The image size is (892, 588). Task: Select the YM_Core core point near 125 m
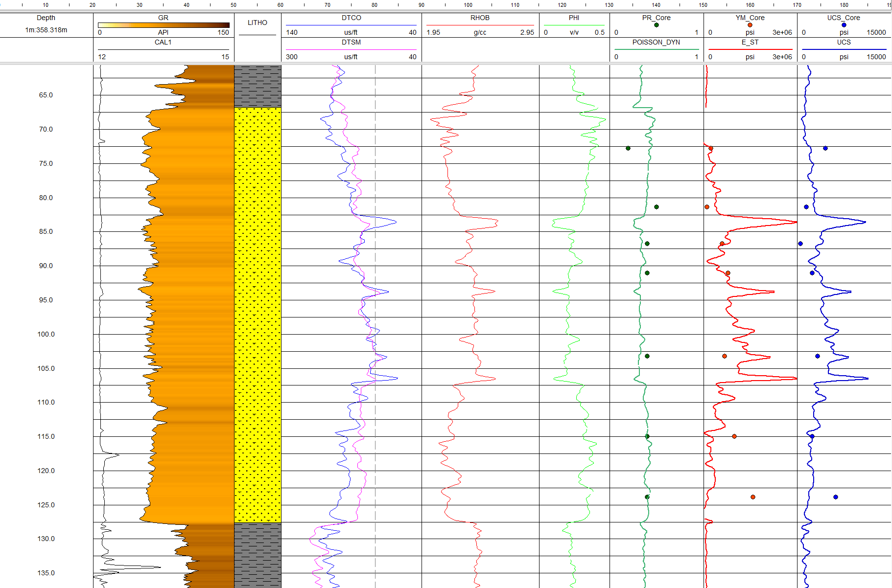coord(753,497)
